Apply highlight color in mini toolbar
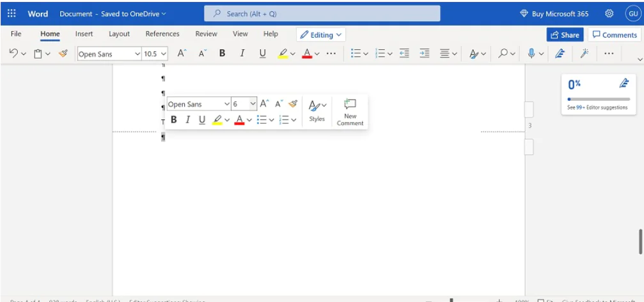The width and height of the screenshot is (644, 302). [x=217, y=119]
